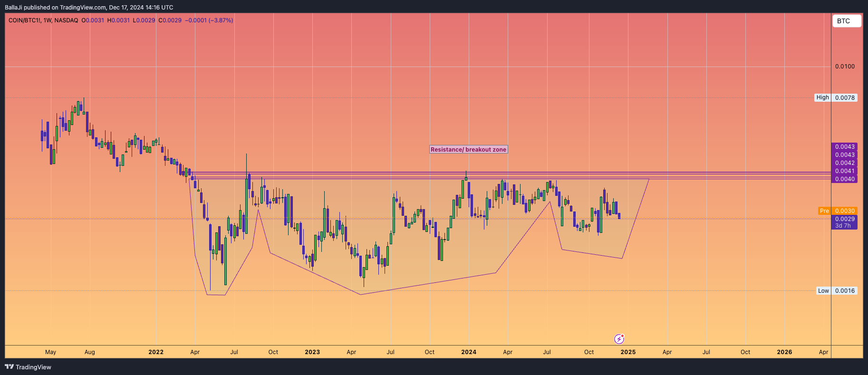Click the H0.0031 high value
868x375 pixels.
click(118, 20)
